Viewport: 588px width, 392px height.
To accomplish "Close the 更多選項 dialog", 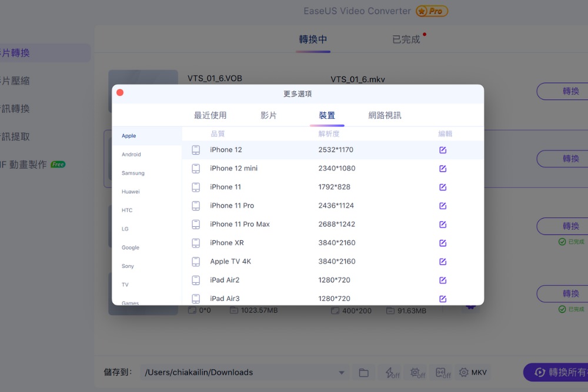I will click(x=120, y=93).
